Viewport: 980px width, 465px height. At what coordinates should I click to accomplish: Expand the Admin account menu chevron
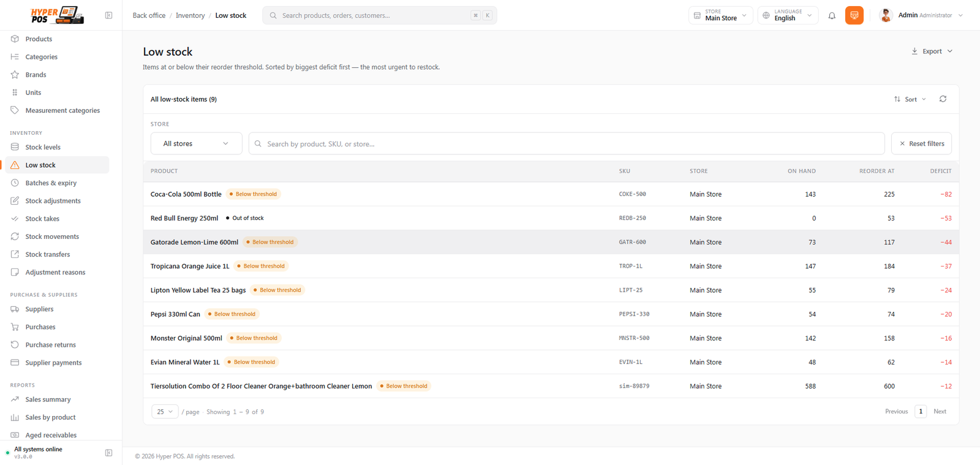pyautogui.click(x=960, y=15)
